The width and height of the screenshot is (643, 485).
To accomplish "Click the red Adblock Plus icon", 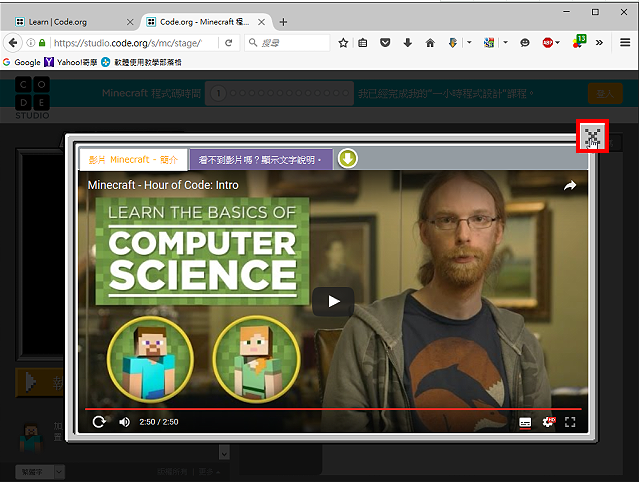I will (547, 43).
